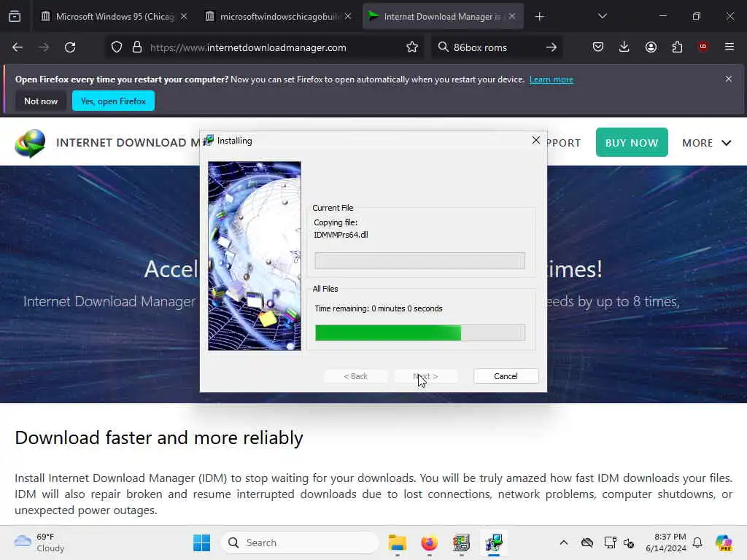Viewport: 747px width, 560px height.
Task: Expand the MORE navigation menu
Action: tap(706, 143)
